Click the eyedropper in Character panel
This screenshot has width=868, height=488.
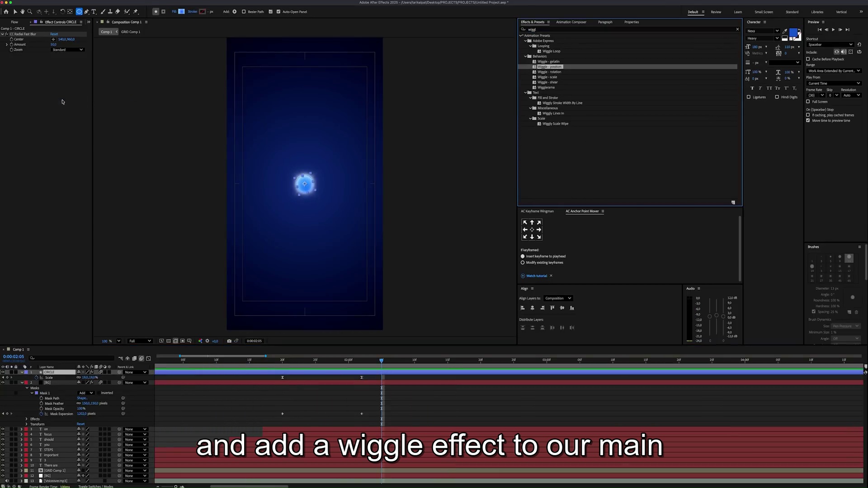[x=785, y=31]
